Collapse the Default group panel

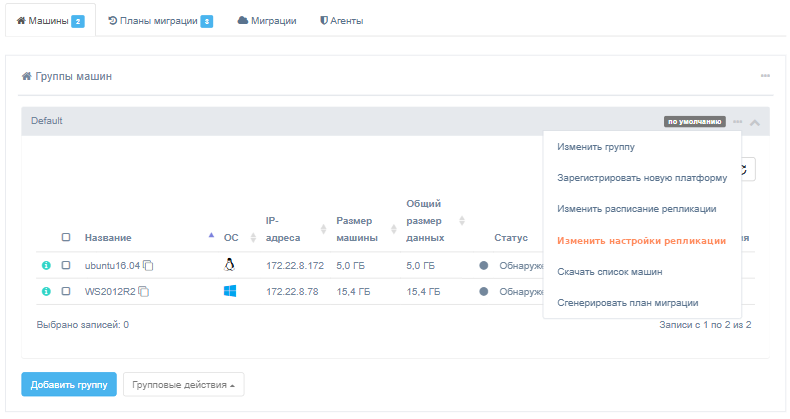755,122
